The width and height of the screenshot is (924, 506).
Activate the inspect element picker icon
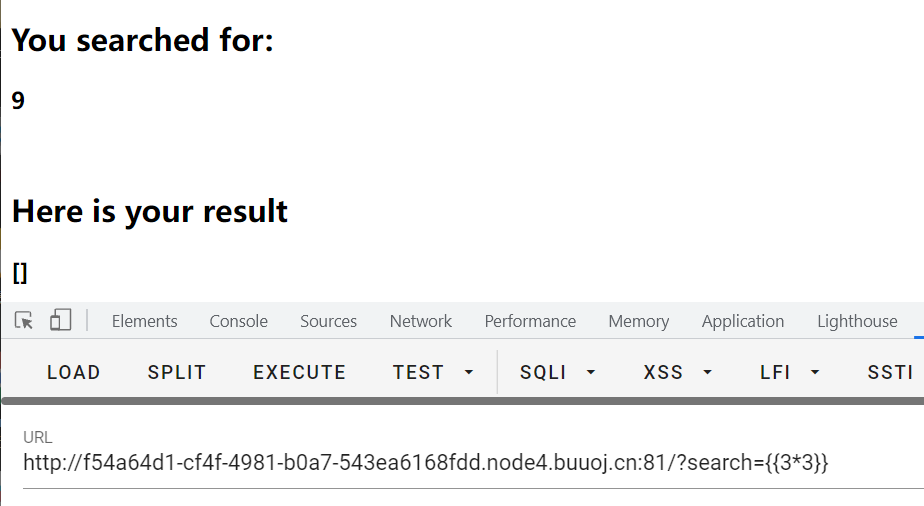click(25, 321)
